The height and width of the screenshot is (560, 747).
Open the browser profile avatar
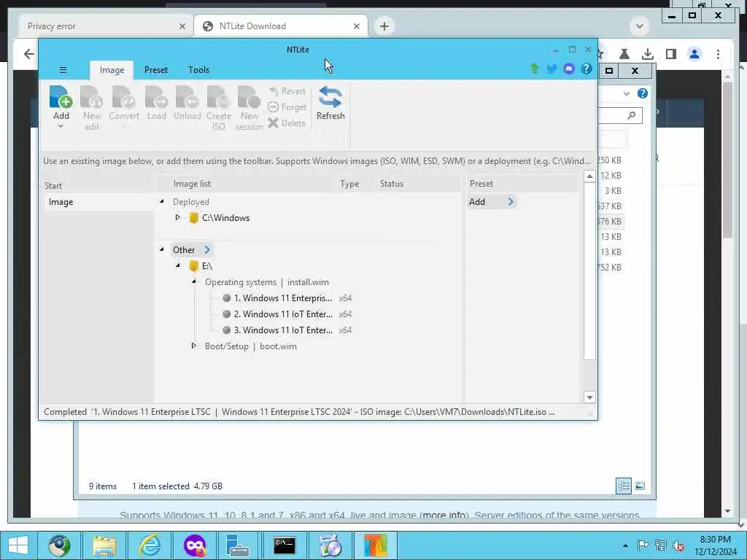[x=694, y=54]
